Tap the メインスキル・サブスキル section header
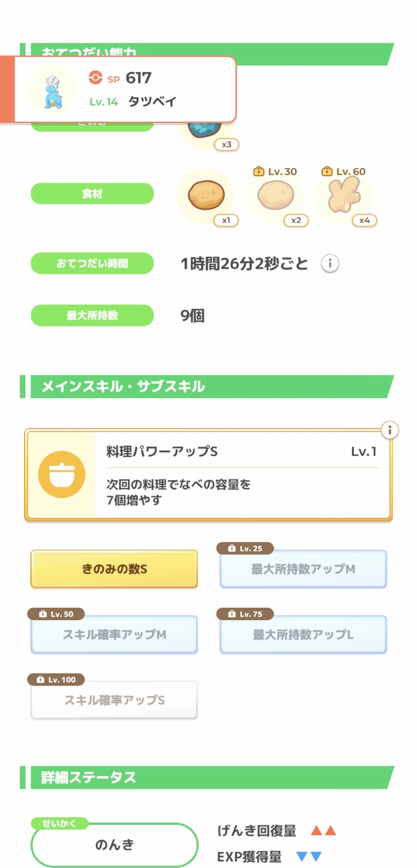 tap(207, 387)
